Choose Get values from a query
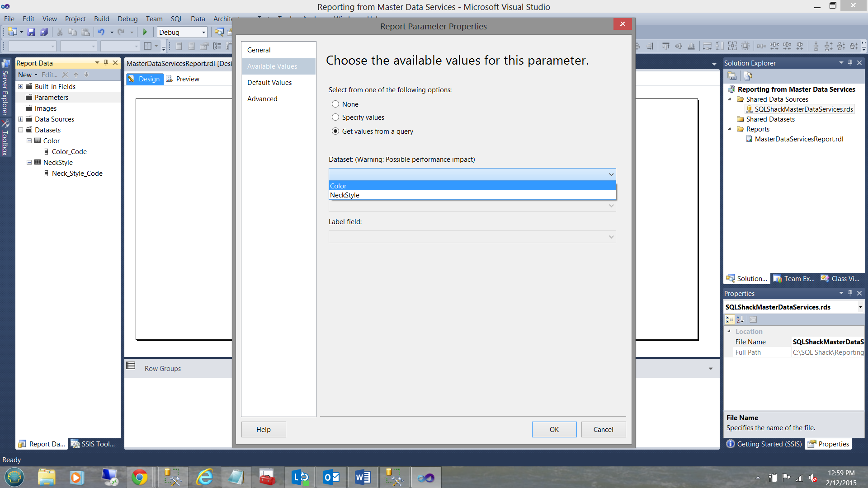The height and width of the screenshot is (488, 868). coord(335,131)
